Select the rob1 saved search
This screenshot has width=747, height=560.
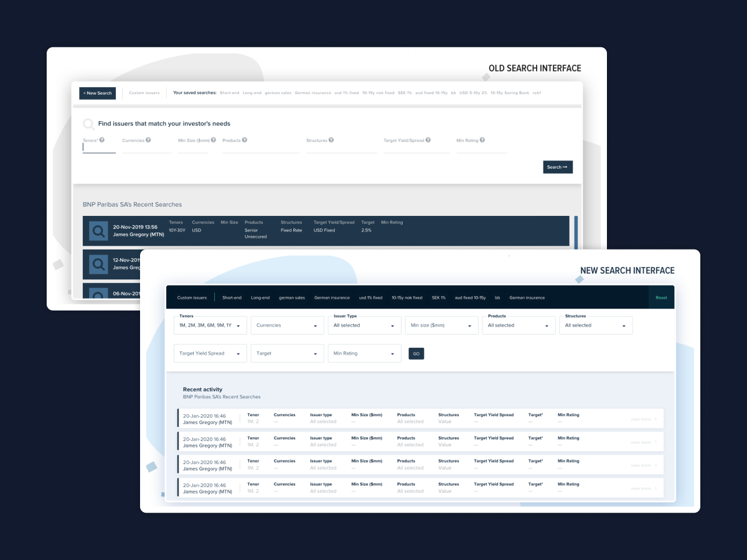click(537, 93)
